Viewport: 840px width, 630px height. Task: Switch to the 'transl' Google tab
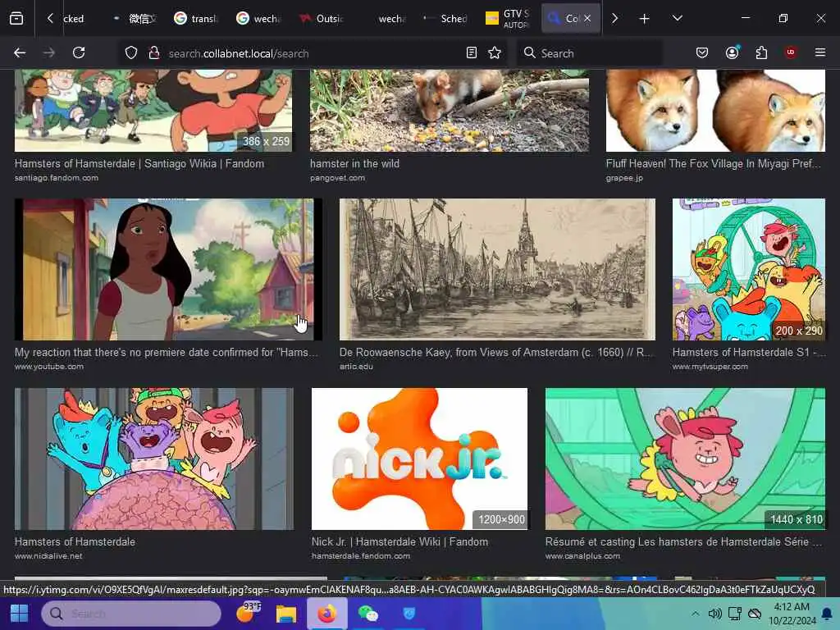tap(195, 19)
